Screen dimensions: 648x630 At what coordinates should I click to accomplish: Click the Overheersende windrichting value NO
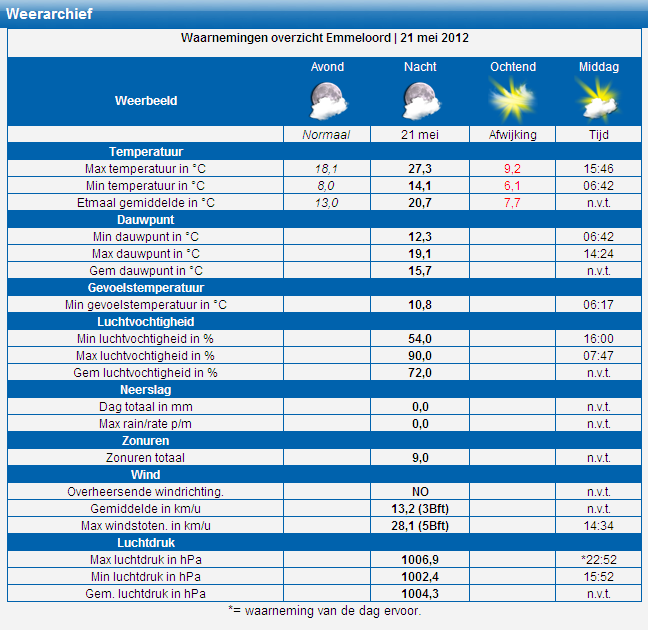pyautogui.click(x=420, y=492)
